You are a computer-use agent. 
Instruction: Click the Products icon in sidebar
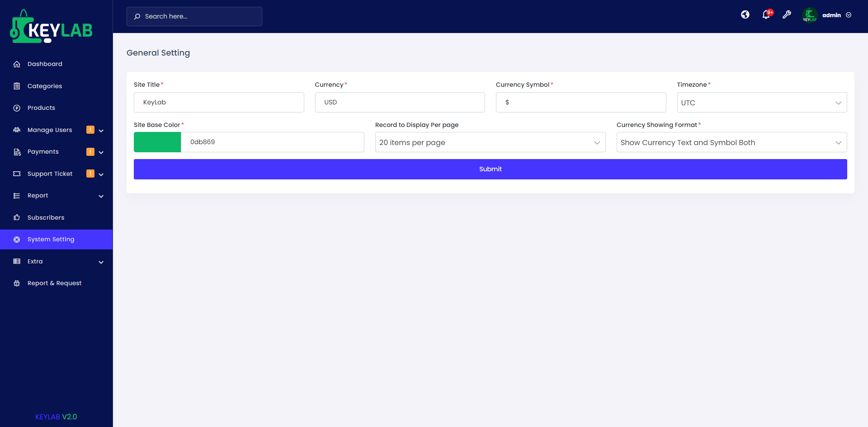(x=17, y=108)
